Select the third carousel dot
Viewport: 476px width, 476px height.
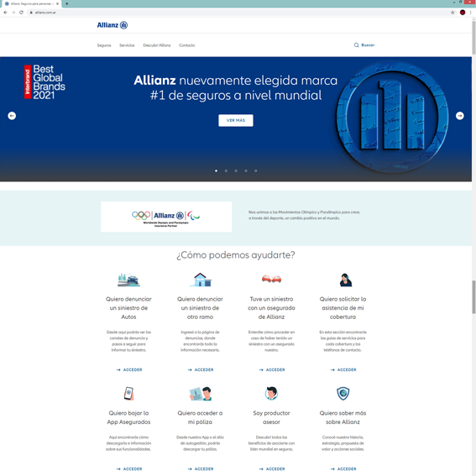click(x=236, y=170)
